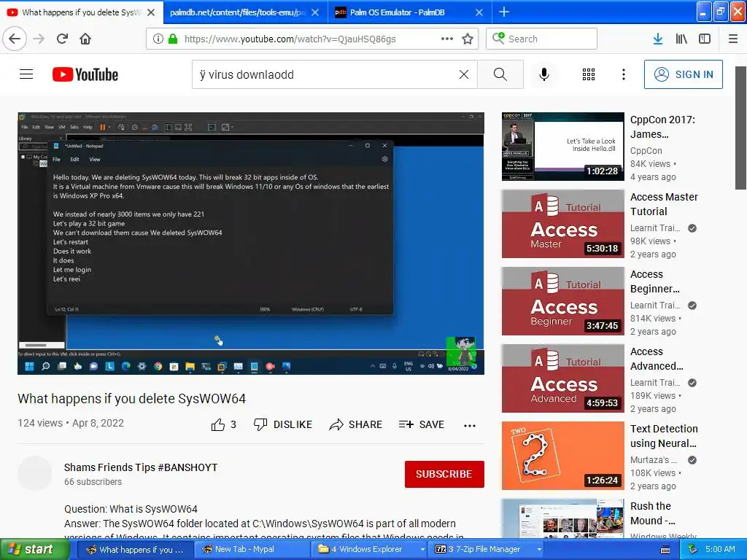This screenshot has width=747, height=560.
Task: Click the keyboard icon in system tray
Action: [665, 550]
